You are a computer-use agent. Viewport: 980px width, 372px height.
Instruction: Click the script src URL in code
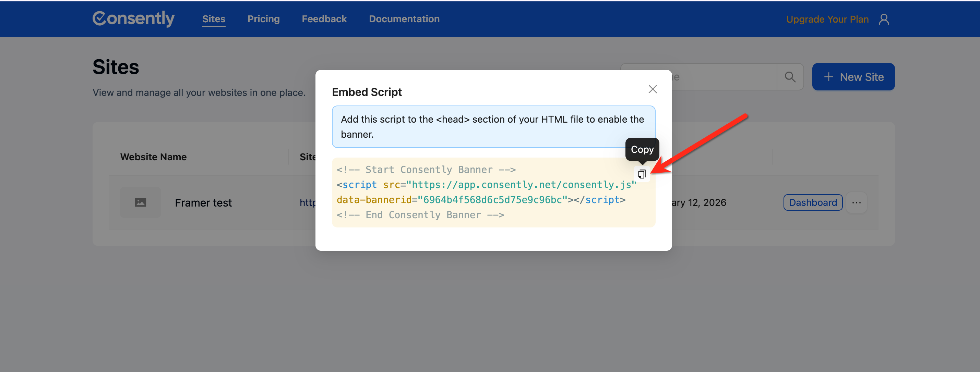pos(521,185)
